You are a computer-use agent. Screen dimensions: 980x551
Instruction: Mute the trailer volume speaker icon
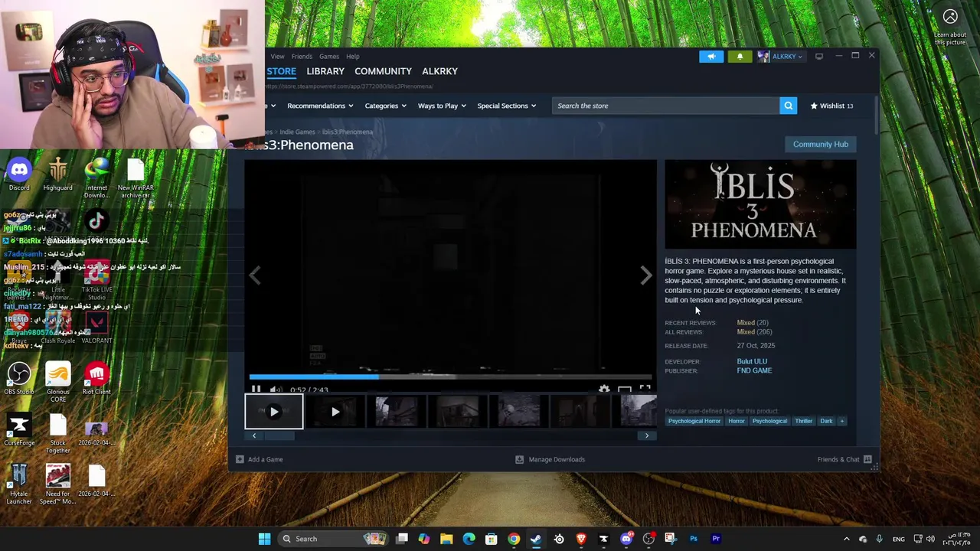pyautogui.click(x=276, y=390)
